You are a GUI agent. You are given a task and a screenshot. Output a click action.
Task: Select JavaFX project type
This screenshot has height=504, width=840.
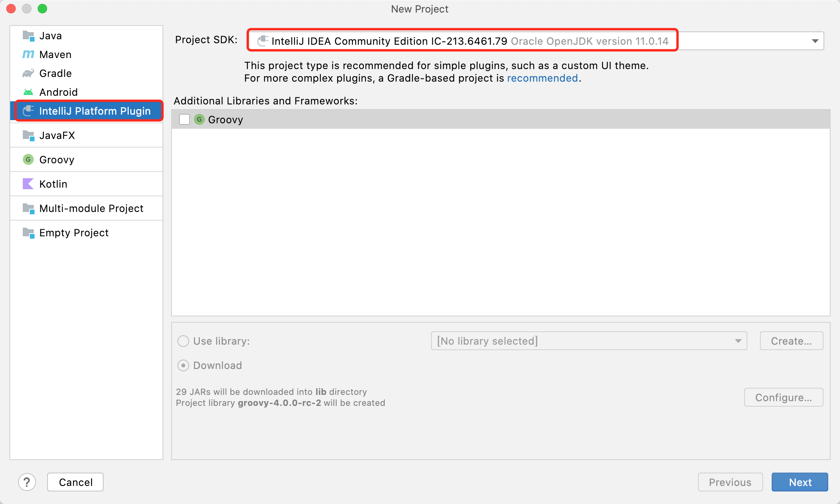pos(86,135)
